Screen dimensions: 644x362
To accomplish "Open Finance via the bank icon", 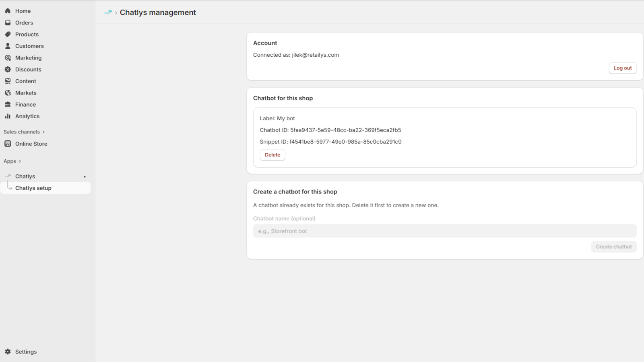I will pyautogui.click(x=8, y=104).
